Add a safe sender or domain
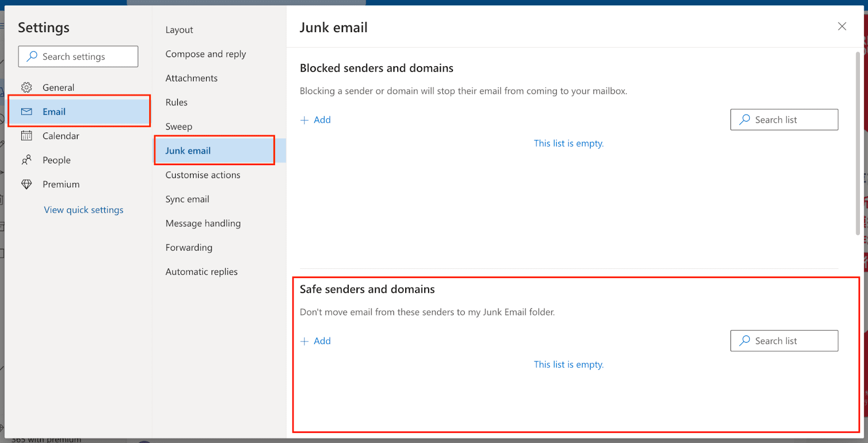This screenshot has height=443, width=868. [x=322, y=341]
